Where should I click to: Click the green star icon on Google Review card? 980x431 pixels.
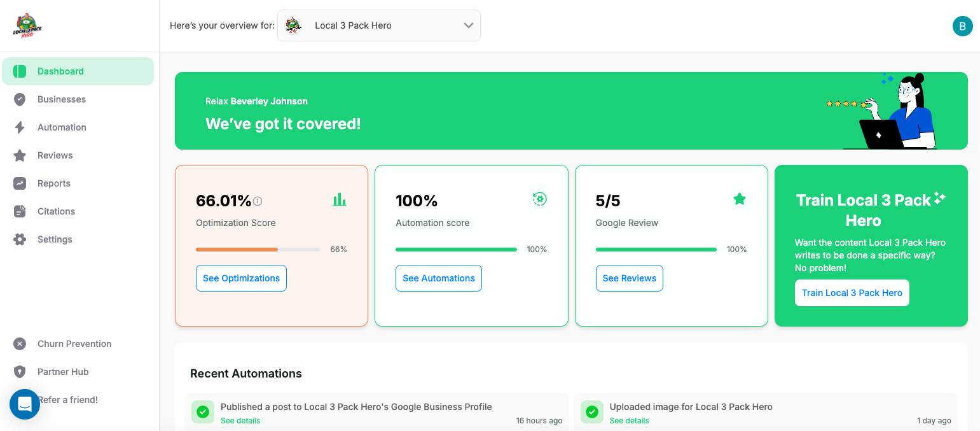click(739, 198)
